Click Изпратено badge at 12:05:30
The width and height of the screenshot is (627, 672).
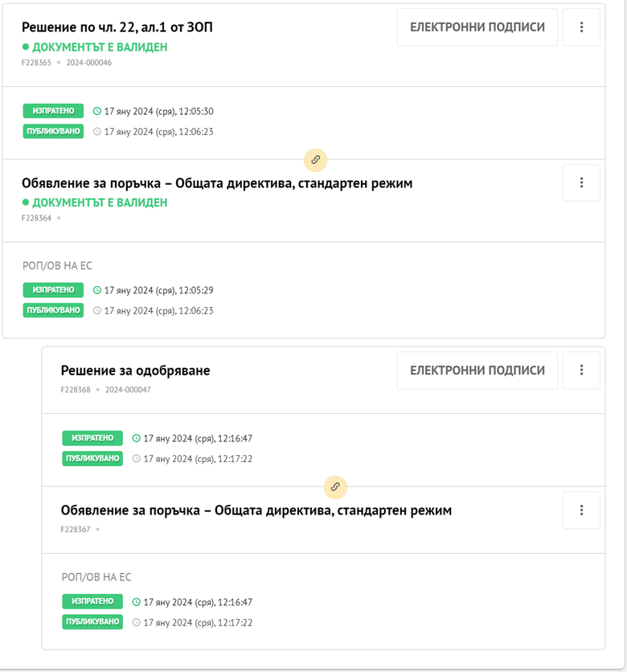(53, 112)
